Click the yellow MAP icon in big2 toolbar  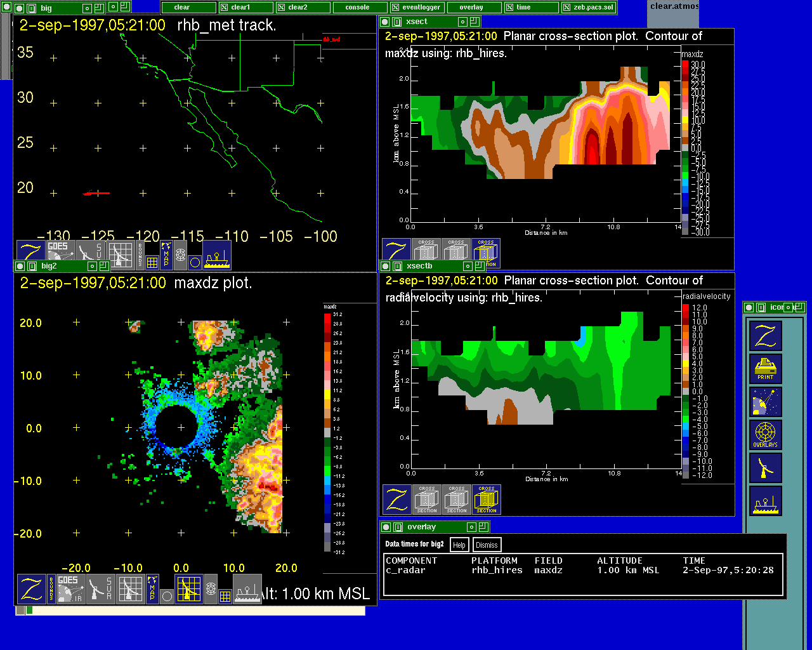click(152, 588)
